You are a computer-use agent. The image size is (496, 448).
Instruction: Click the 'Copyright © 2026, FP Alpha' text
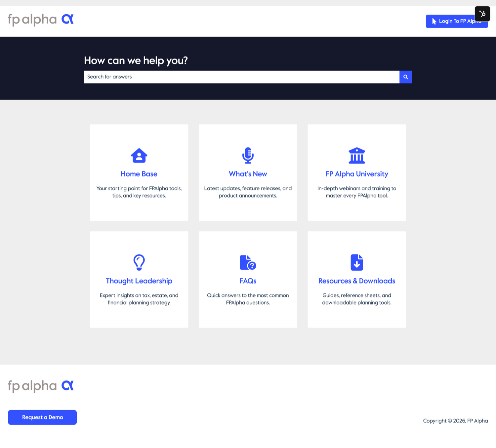coord(455,421)
